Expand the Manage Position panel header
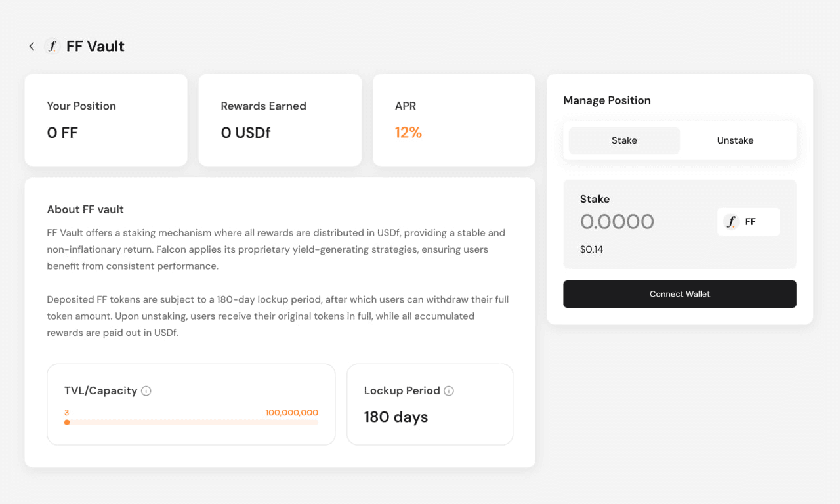 [607, 100]
